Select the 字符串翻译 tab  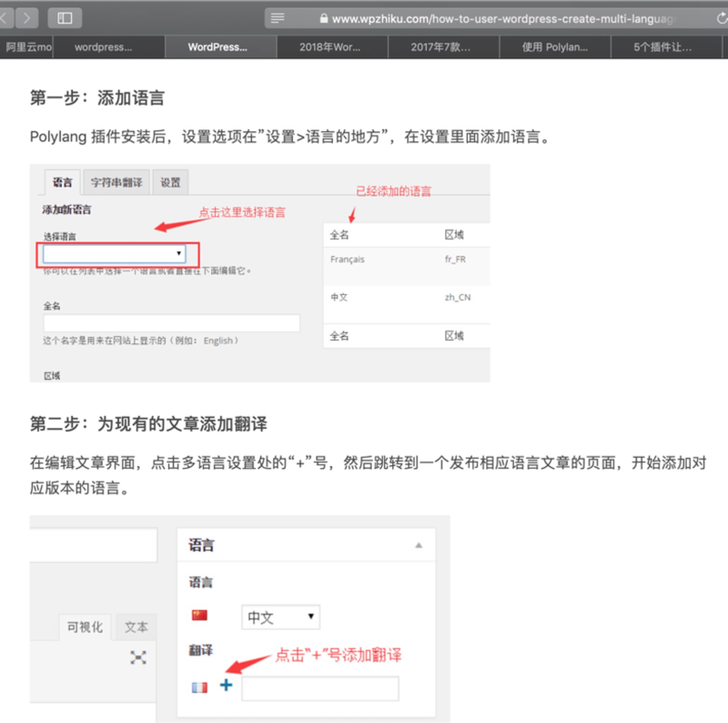[116, 182]
